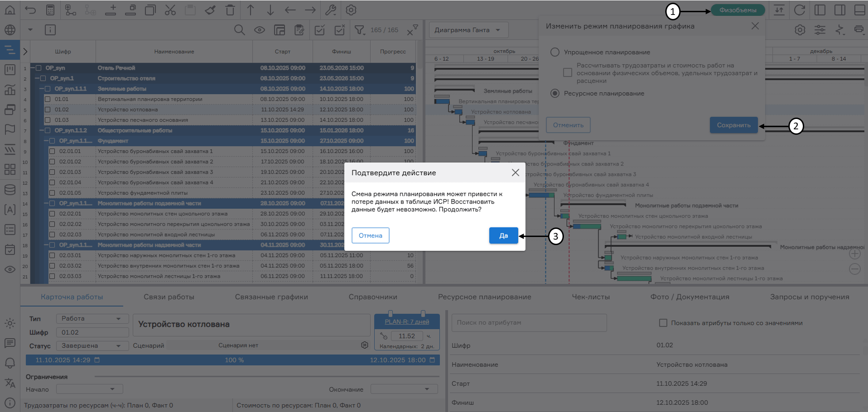Click the funnel filter icon

pos(359,30)
